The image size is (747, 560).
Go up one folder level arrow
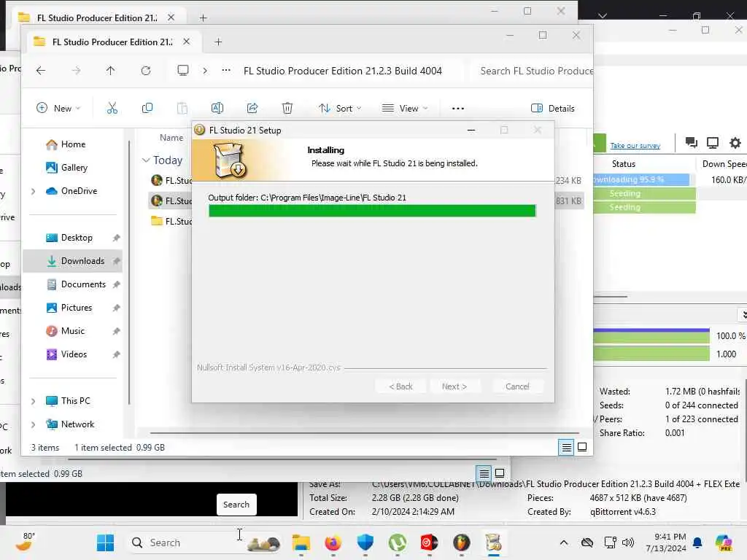pos(111,71)
